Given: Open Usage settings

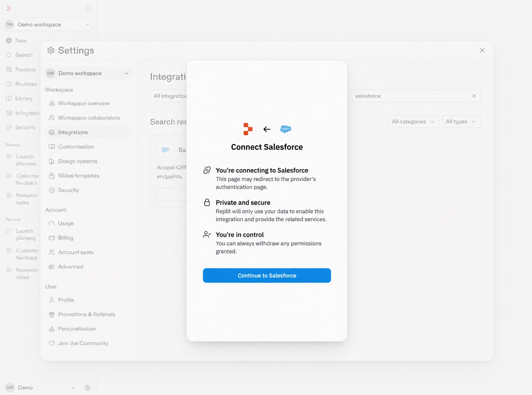Looking at the screenshot, I should [88, 223].
